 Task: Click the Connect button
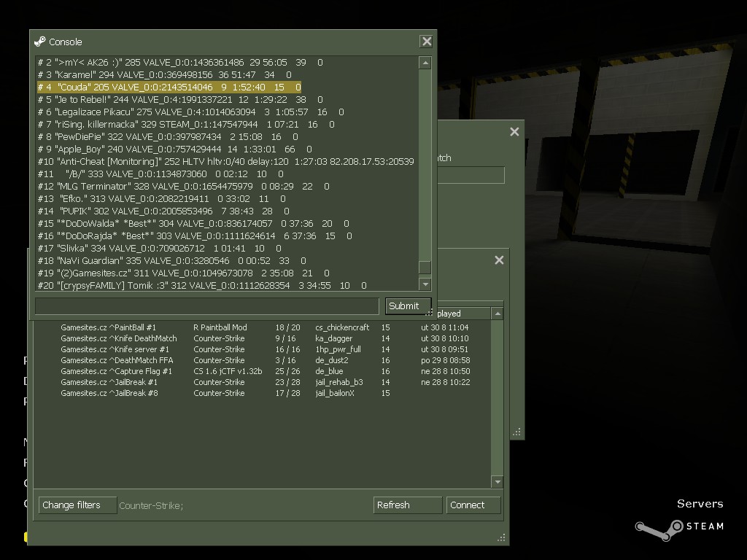473,505
